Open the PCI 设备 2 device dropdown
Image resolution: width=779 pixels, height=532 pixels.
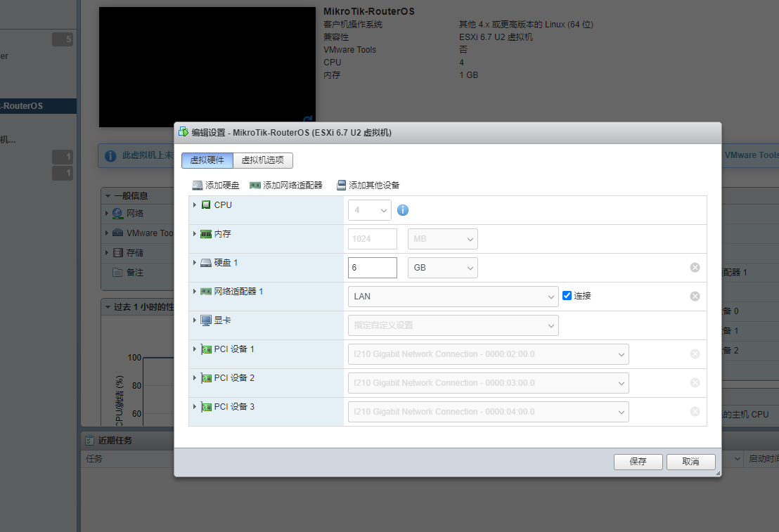pyautogui.click(x=489, y=383)
